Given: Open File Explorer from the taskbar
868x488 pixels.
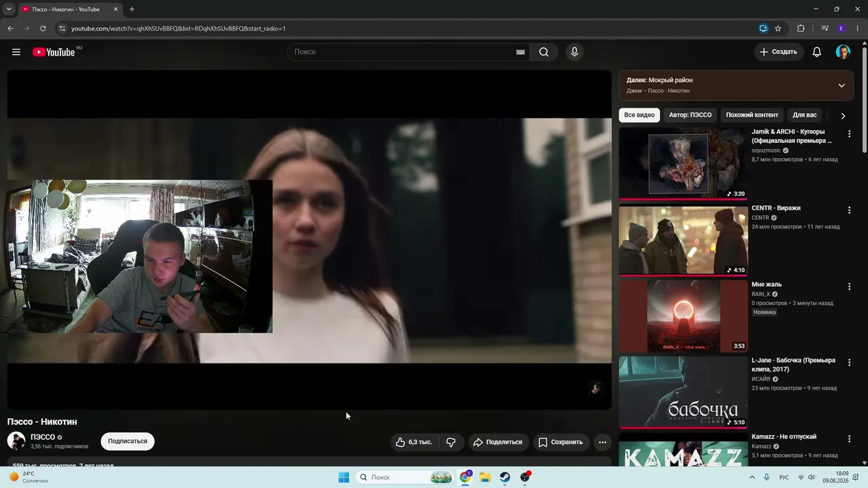Looking at the screenshot, I should tap(485, 477).
